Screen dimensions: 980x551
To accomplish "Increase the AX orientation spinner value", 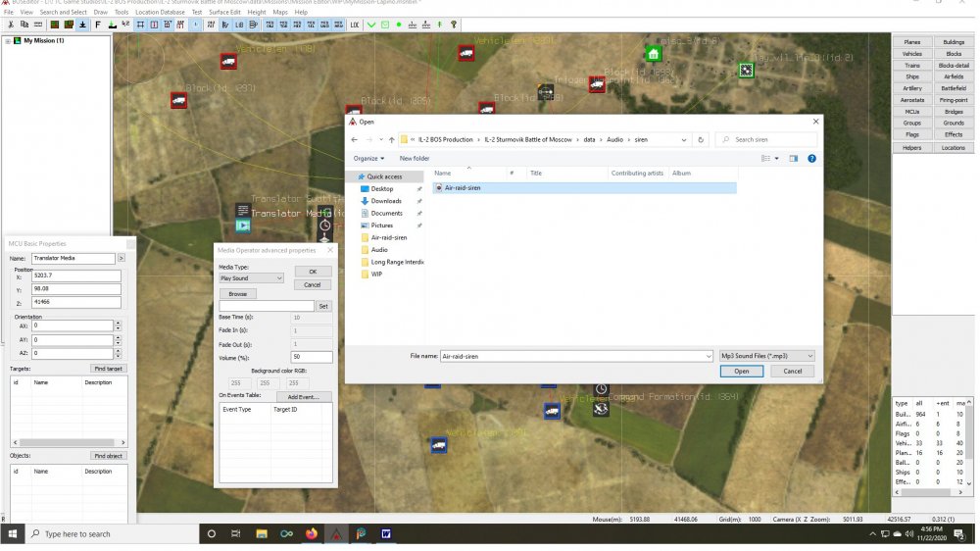I will [119, 322].
